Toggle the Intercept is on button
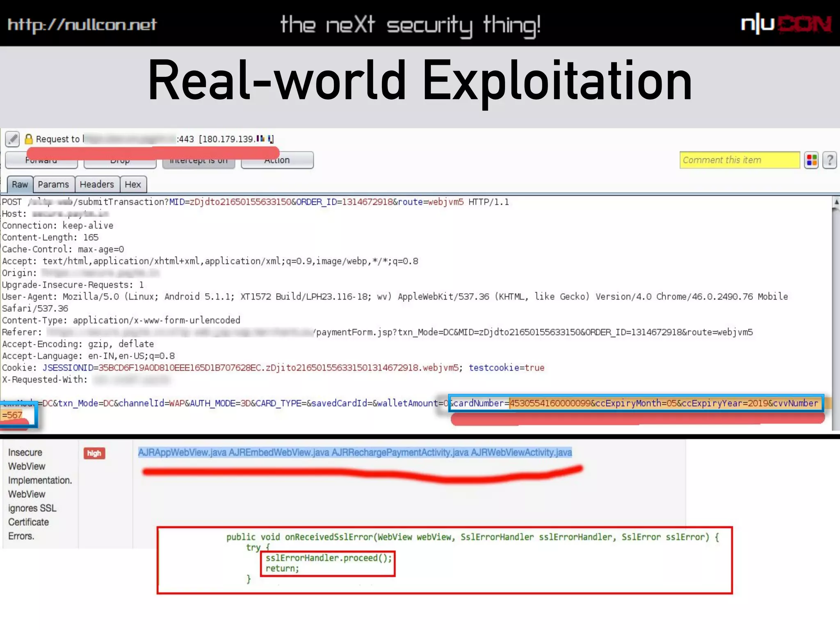 click(199, 160)
